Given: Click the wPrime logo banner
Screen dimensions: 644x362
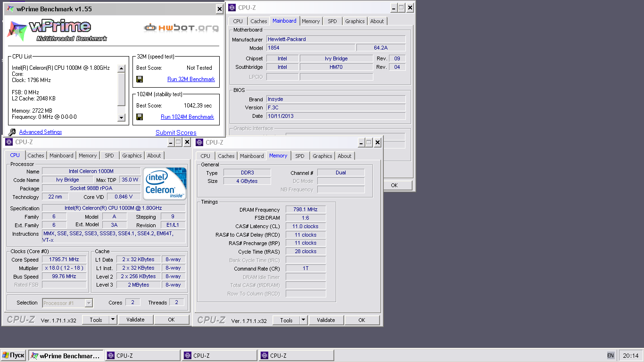Looking at the screenshot, I should coord(58,31).
